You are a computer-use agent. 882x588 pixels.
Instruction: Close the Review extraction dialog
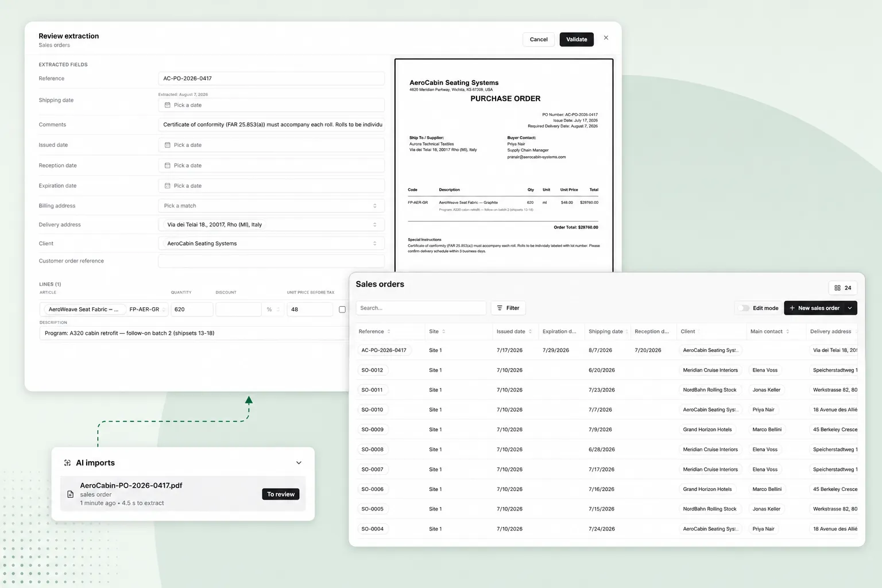(x=606, y=38)
